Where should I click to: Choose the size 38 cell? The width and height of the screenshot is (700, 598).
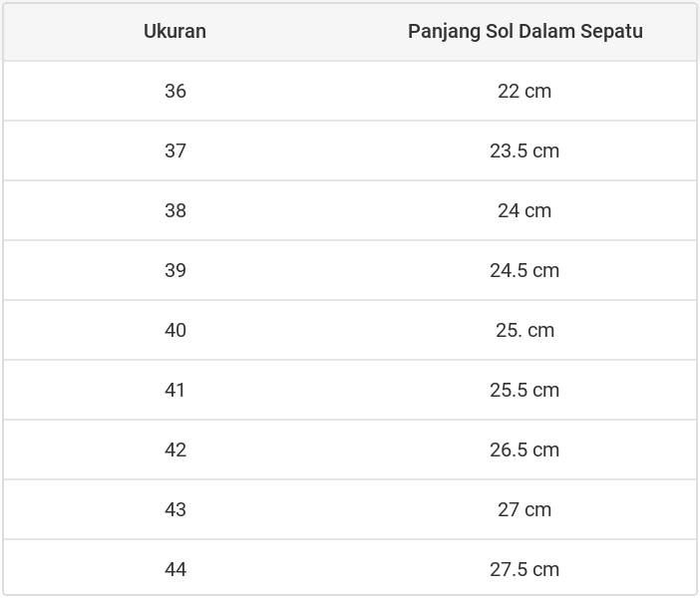click(x=175, y=210)
